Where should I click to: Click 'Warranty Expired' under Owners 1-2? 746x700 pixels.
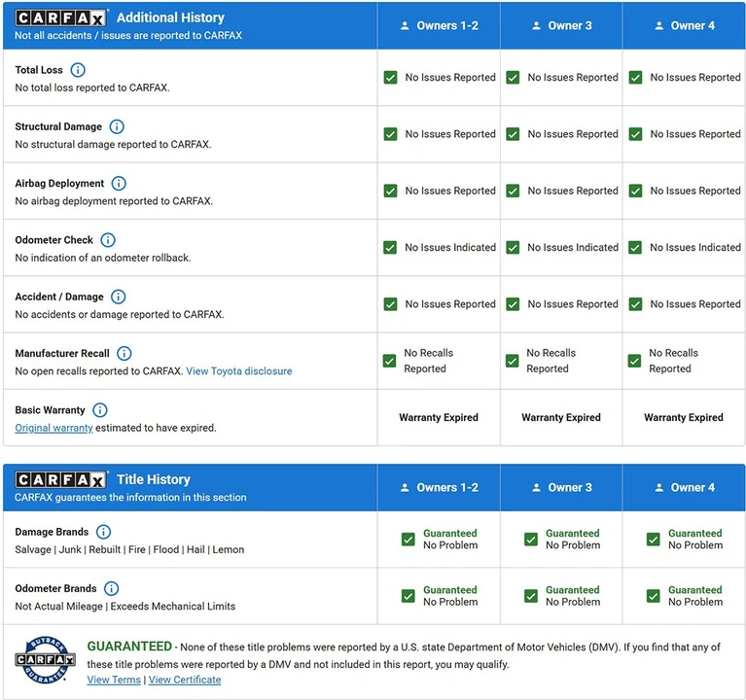tap(439, 417)
